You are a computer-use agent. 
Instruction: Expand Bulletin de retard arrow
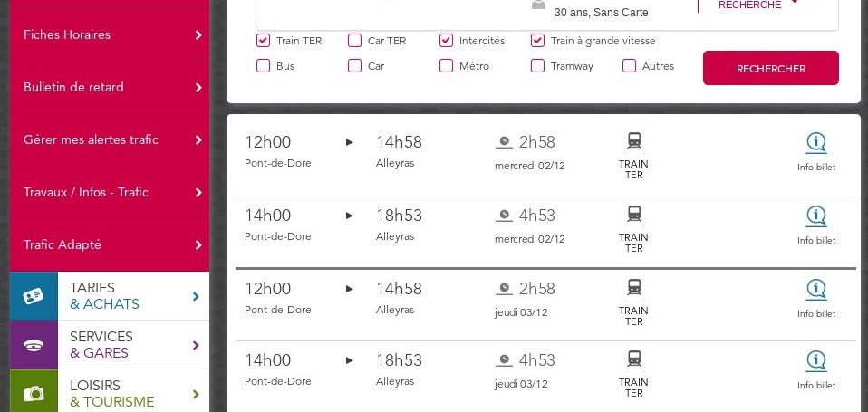tap(198, 87)
